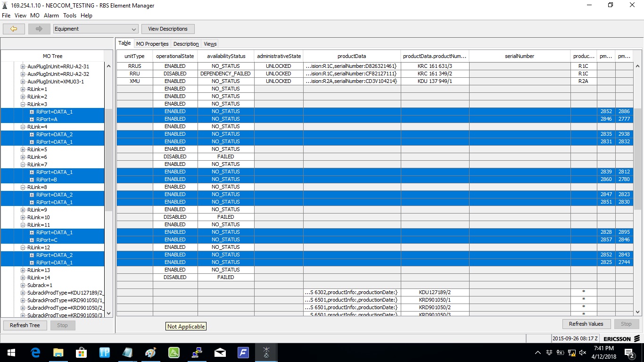Expand AuxPlugInUnit=XMU03-1 in the tree
Screen dimensions: 644x362
pos(23,82)
